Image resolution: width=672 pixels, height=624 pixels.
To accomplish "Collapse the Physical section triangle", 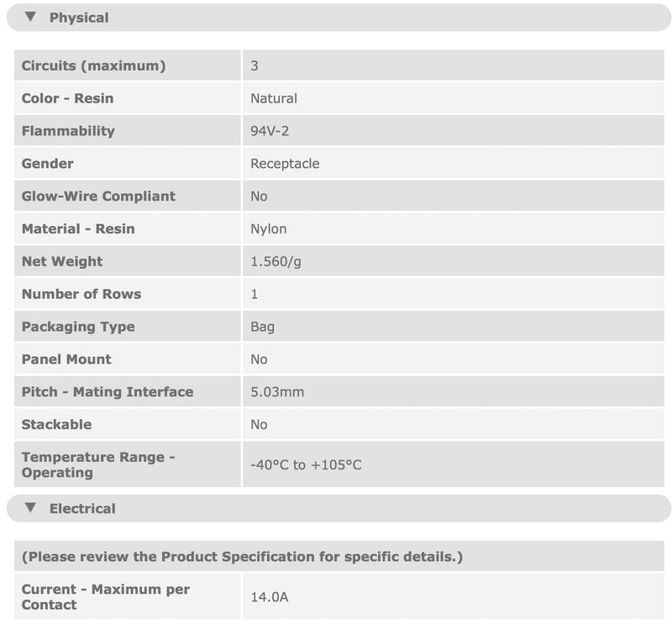I will pos(30,17).
